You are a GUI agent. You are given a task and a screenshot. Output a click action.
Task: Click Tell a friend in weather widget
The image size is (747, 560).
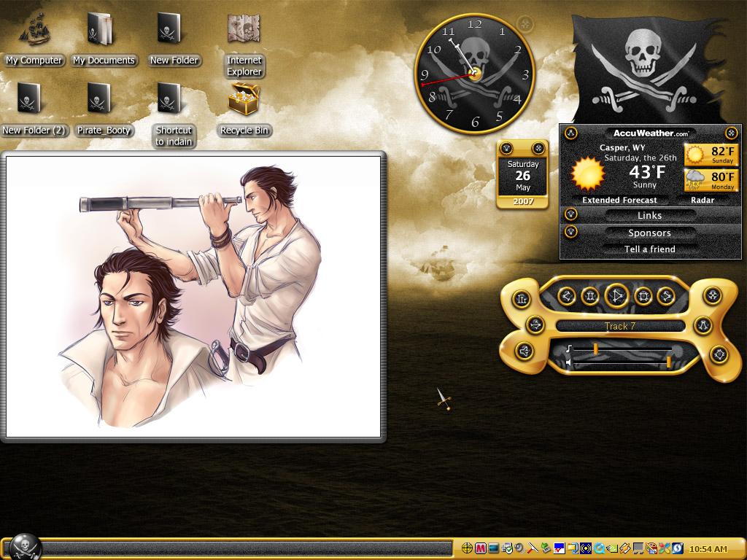650,249
